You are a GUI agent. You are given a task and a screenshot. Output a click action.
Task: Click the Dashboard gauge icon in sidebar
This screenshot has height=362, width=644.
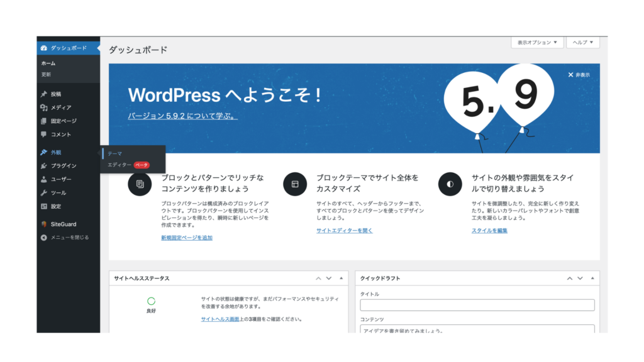[44, 48]
